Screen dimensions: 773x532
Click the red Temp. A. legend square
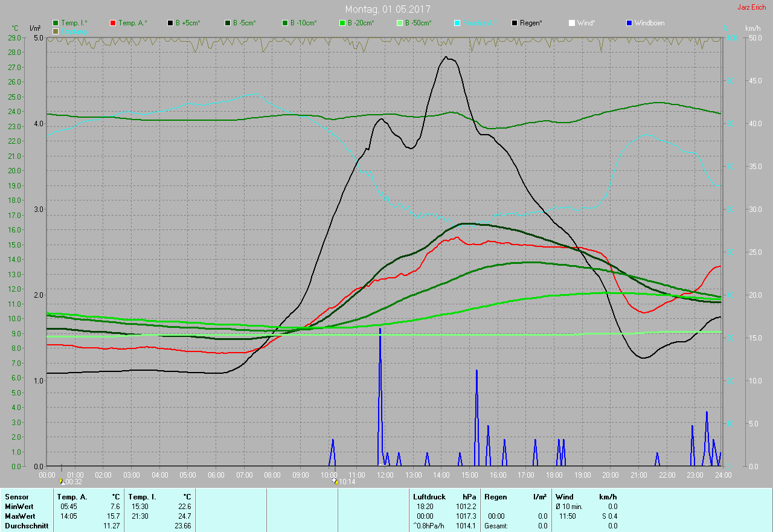[x=114, y=23]
